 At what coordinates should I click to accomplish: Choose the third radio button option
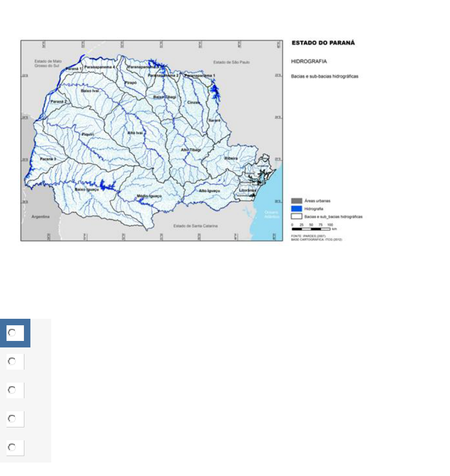[x=12, y=390]
